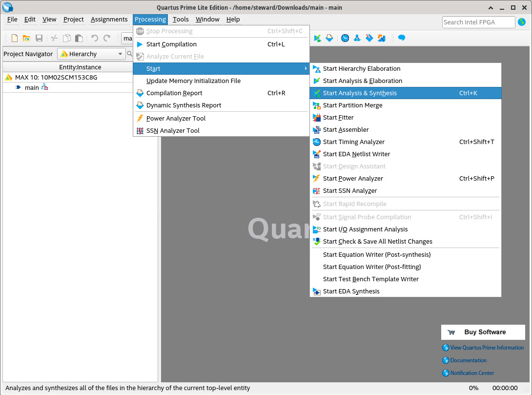The width and height of the screenshot is (532, 395).
Task: Open the Notification Center link
Action: pos(472,373)
